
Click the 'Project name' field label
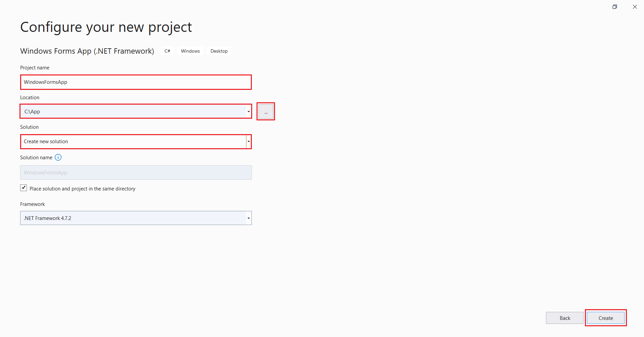point(35,68)
